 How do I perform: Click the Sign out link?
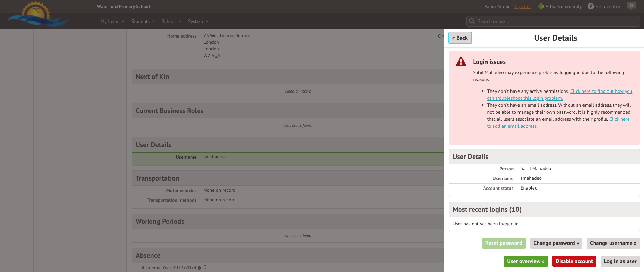(522, 6)
